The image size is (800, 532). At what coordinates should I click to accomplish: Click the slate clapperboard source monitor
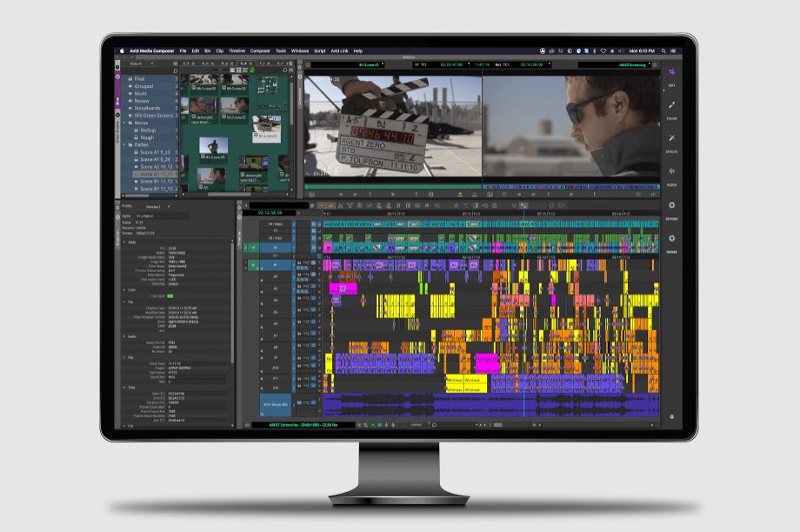point(392,129)
